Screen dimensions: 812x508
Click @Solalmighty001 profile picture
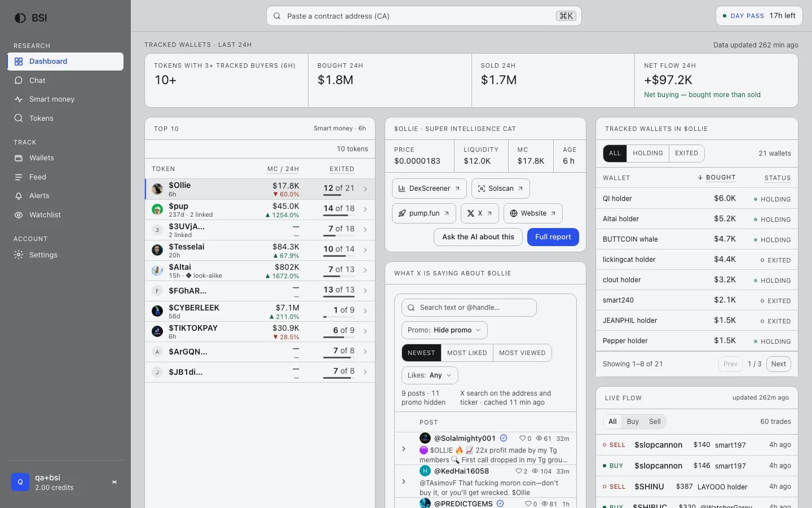pyautogui.click(x=425, y=438)
